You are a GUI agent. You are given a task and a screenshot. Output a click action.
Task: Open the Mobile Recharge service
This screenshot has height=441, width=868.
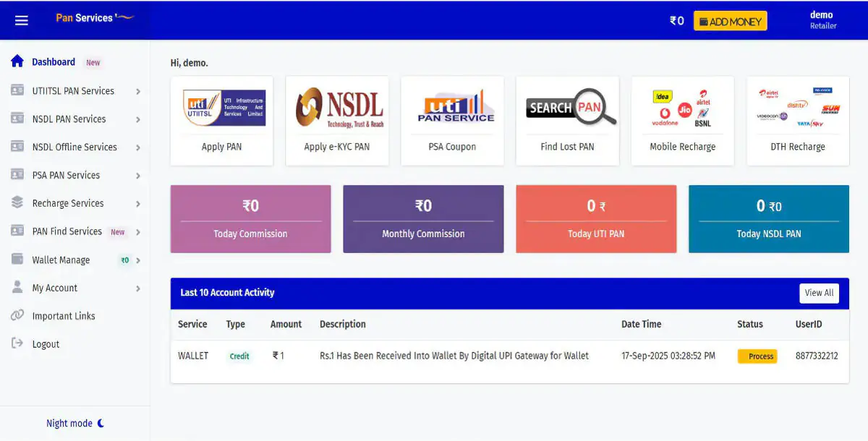click(682, 121)
